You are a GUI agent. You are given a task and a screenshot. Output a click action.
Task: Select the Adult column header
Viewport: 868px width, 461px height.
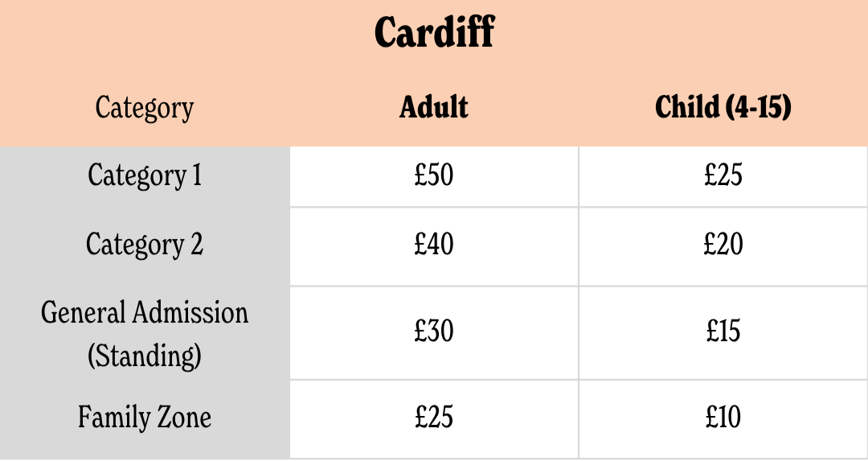434,106
